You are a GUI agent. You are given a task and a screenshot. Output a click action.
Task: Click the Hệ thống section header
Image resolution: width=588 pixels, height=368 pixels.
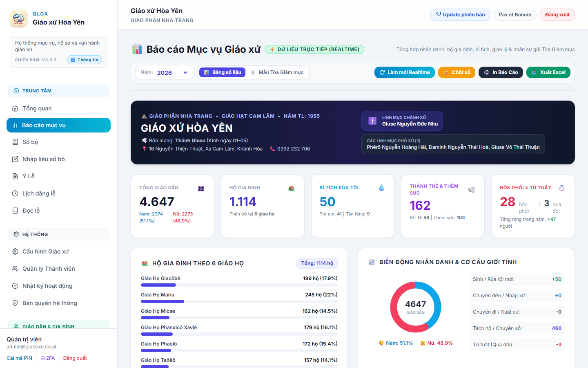tap(58, 234)
